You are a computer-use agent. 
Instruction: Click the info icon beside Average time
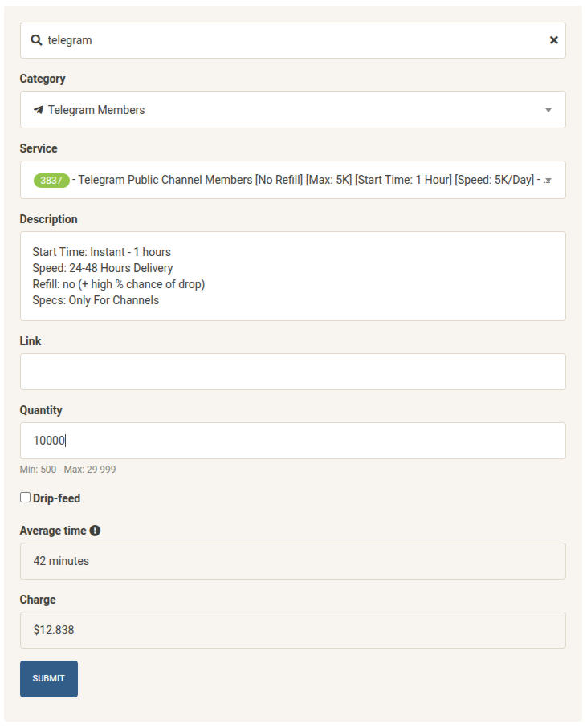[x=95, y=531]
